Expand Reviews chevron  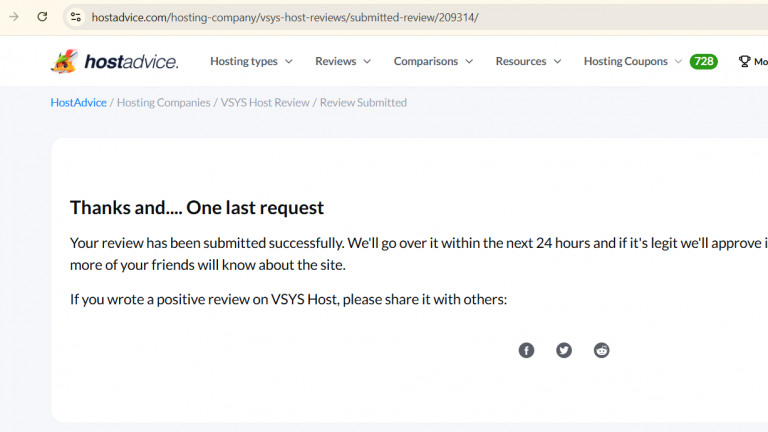point(367,62)
